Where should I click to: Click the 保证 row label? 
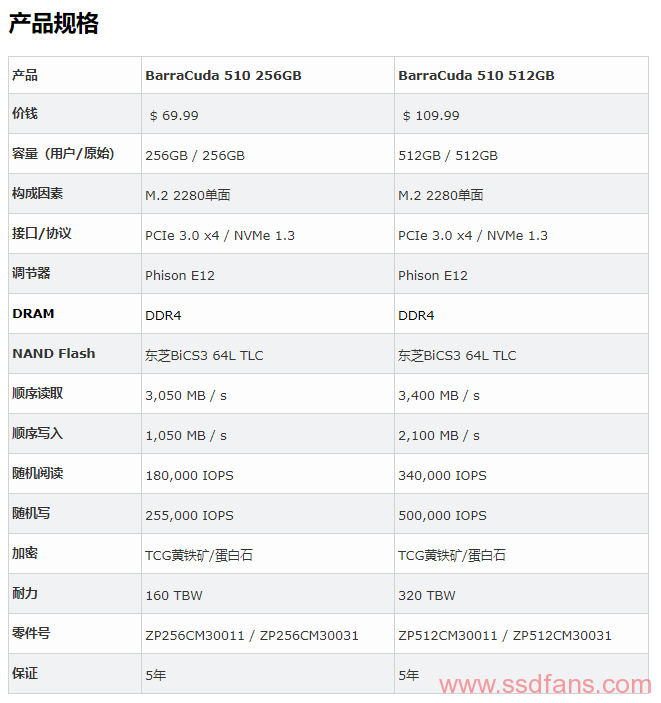coord(25,673)
